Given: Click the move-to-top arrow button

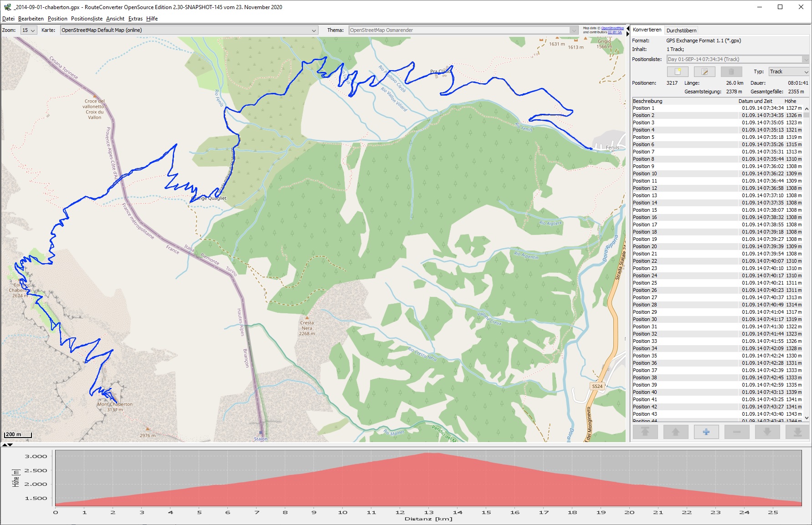Looking at the screenshot, I should coord(645,432).
